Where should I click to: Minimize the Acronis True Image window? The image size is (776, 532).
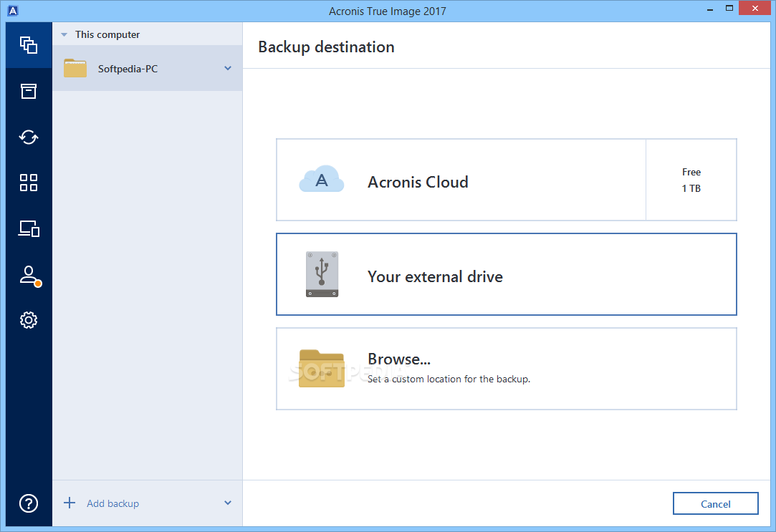[x=710, y=9]
